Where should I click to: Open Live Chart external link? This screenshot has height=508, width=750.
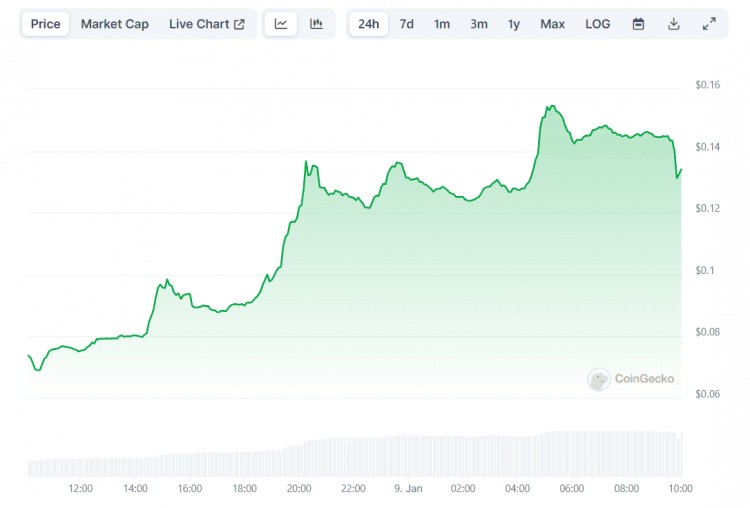pos(206,24)
